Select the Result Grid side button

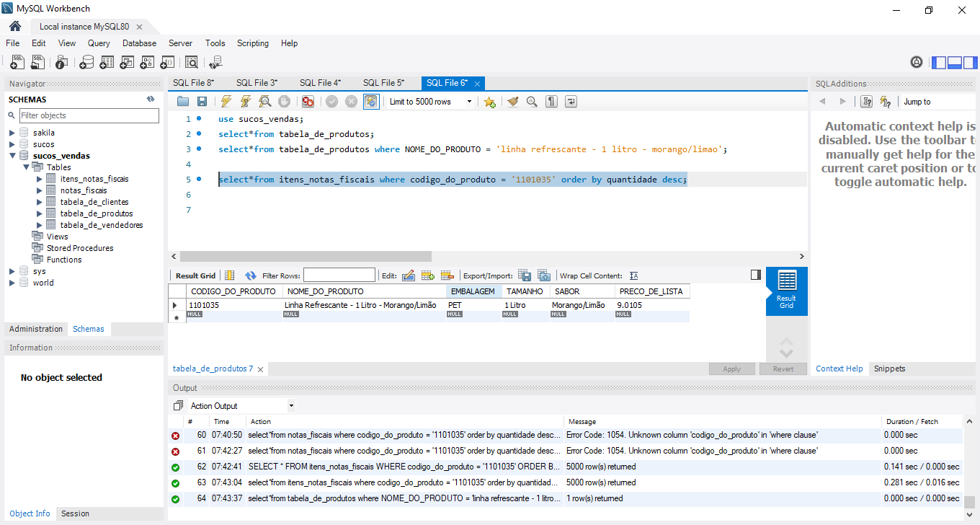787,291
